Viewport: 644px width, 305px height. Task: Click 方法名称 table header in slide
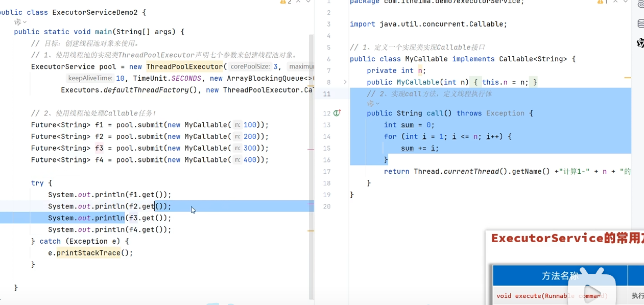point(560,276)
